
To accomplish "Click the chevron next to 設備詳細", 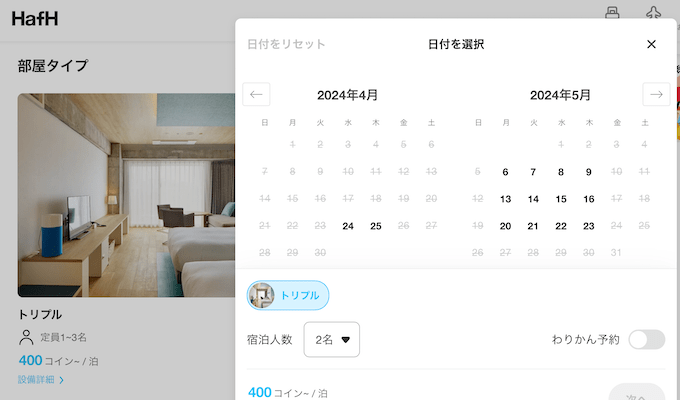I will click(x=62, y=380).
